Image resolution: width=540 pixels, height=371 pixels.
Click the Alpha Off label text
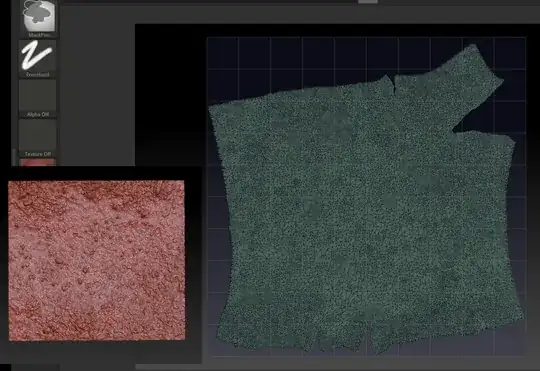click(x=38, y=114)
